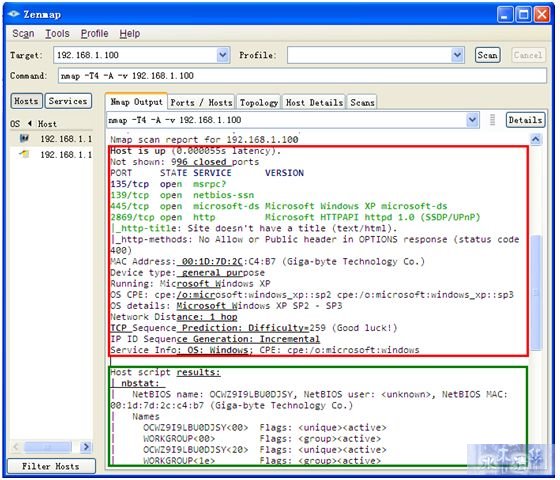This screenshot has height=480, width=560.
Task: Open the Tools menu
Action: pyautogui.click(x=57, y=34)
